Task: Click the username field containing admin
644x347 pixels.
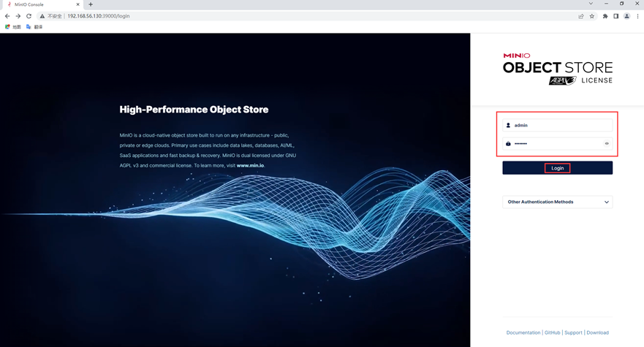Action: 557,125
